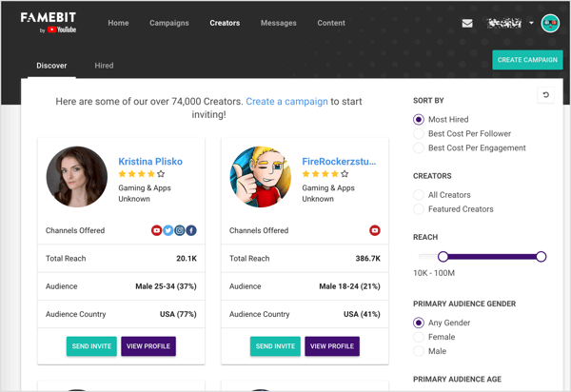This screenshot has width=571, height=392.
Task: Expand the account dropdown arrow
Action: tap(531, 23)
